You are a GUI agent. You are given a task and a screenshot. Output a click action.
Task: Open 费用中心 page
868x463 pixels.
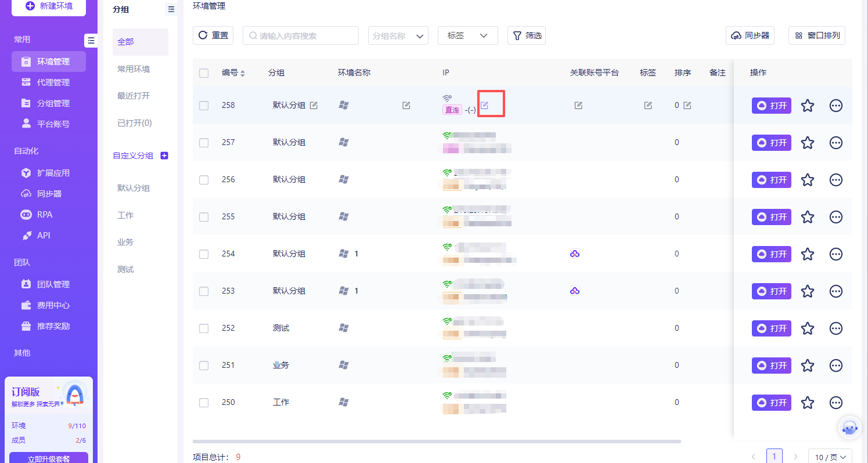(49, 305)
